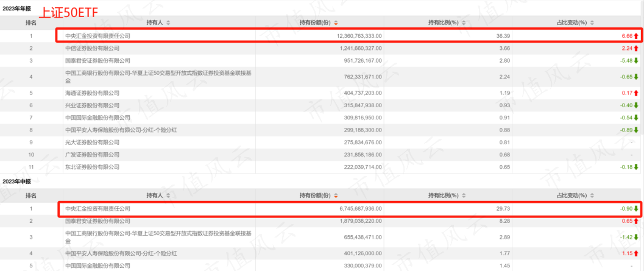Image resolution: width=644 pixels, height=271 pixels.
Task: Click the holding ratio value 3.66
Action: [x=504, y=49]
